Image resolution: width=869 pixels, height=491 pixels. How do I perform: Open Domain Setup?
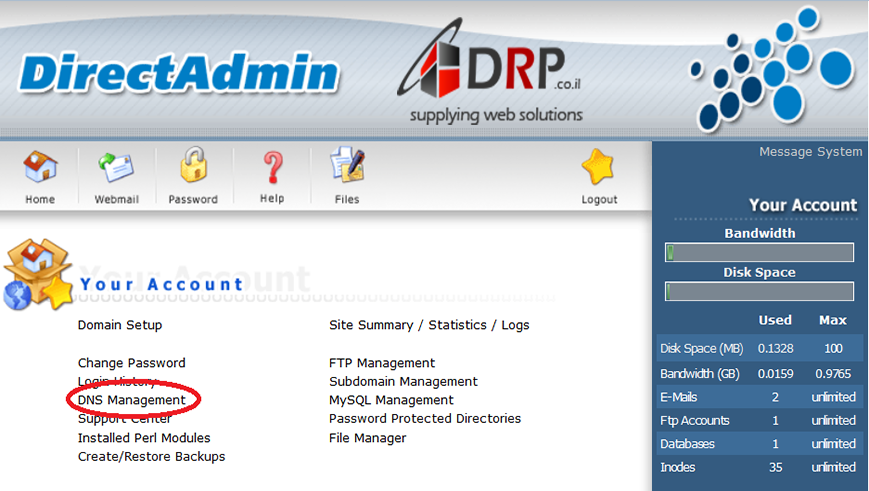tap(120, 325)
